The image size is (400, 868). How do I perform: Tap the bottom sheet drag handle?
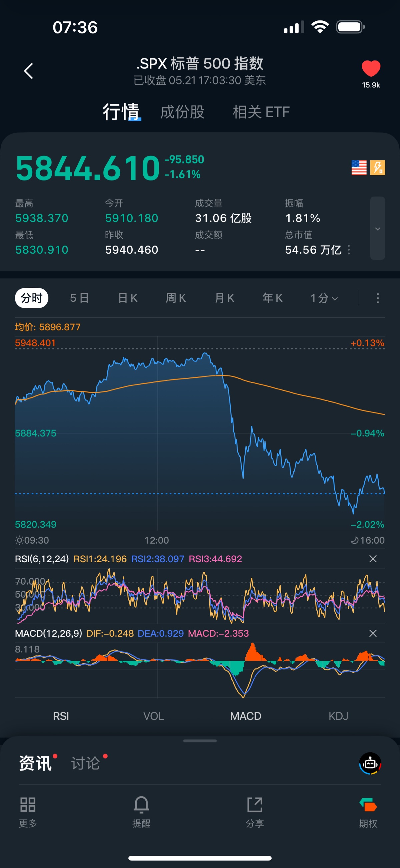(200, 741)
